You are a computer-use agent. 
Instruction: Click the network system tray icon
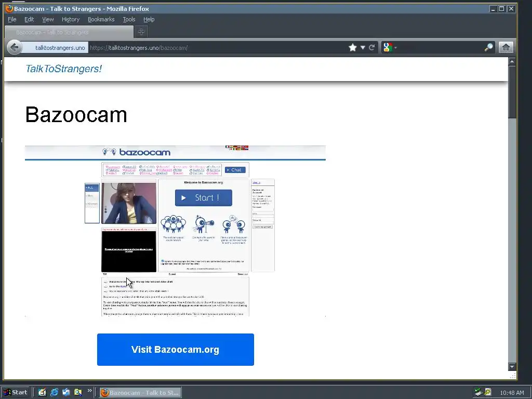point(478,393)
